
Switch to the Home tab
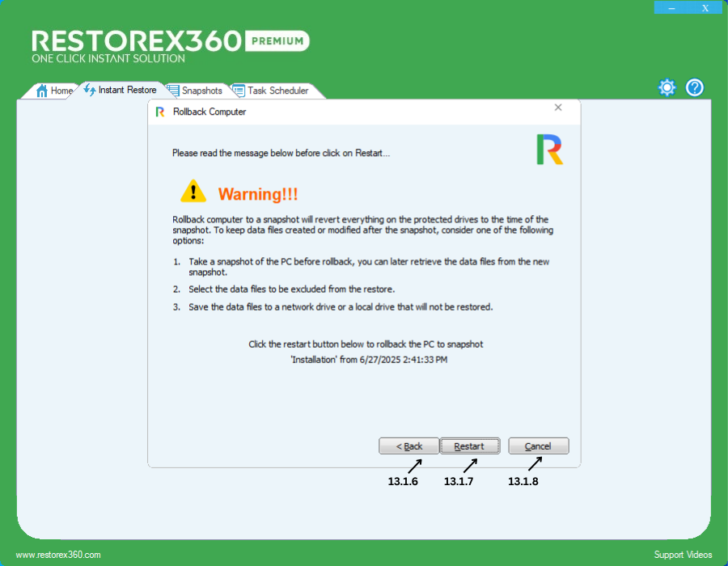(55, 91)
